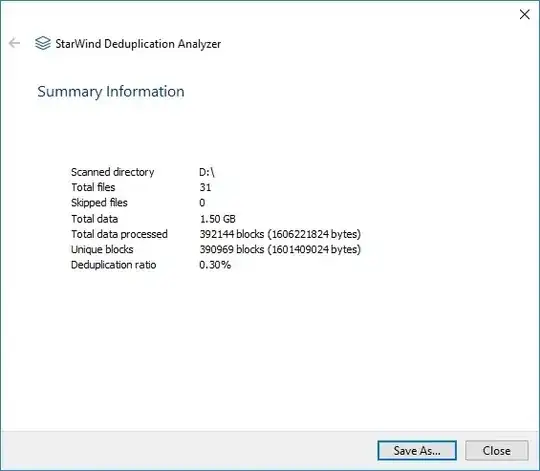Select the StarWind Deduplication Analyzer title

(x=138, y=44)
